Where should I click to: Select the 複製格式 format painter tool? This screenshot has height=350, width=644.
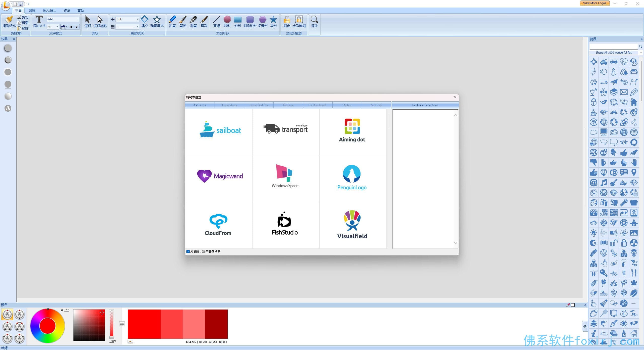pyautogui.click(x=9, y=22)
